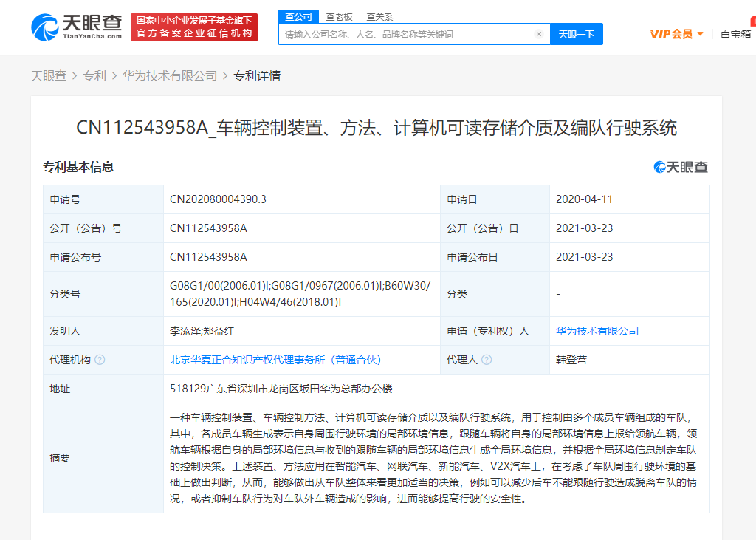
Task: Clear the search box with the X icon
Action: click(539, 34)
